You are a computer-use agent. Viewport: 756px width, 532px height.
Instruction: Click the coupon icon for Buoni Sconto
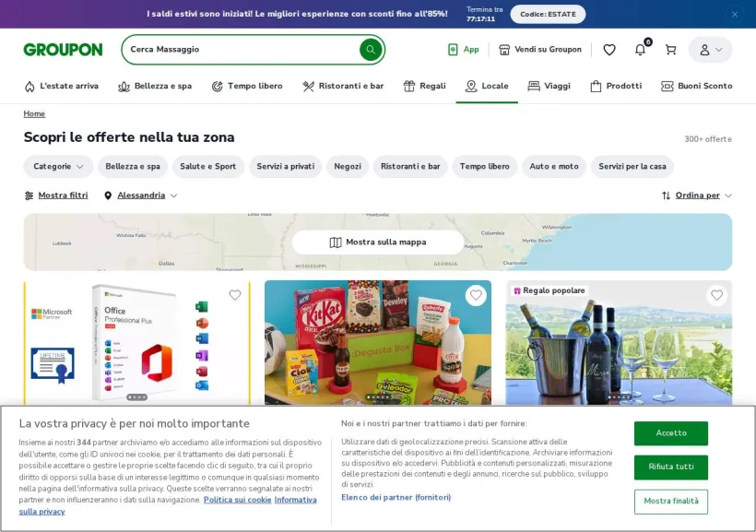click(667, 87)
